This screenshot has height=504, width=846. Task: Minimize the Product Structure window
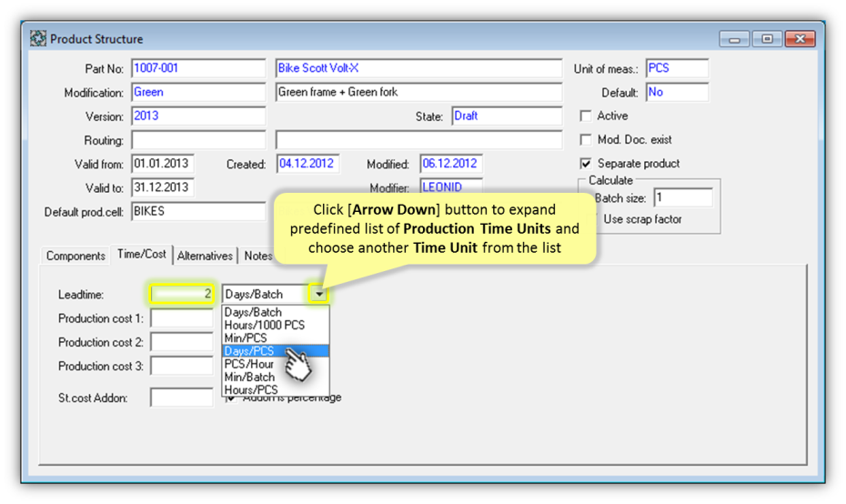734,39
